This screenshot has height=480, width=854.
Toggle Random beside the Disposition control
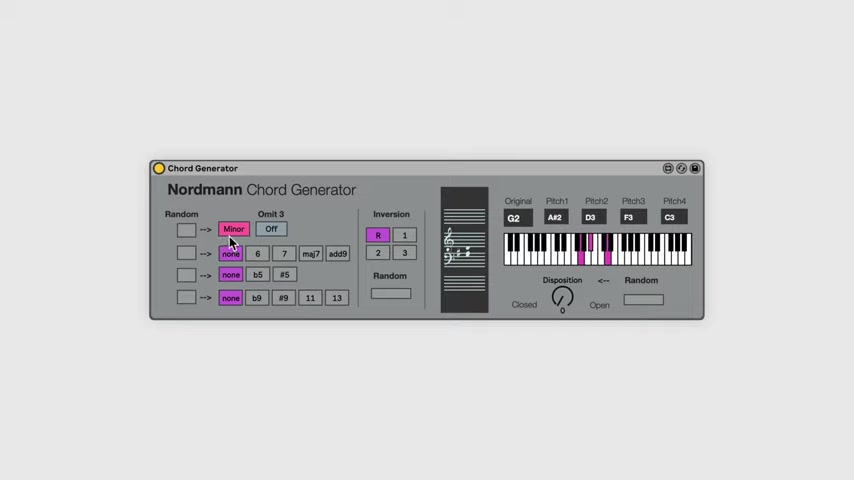tap(643, 300)
